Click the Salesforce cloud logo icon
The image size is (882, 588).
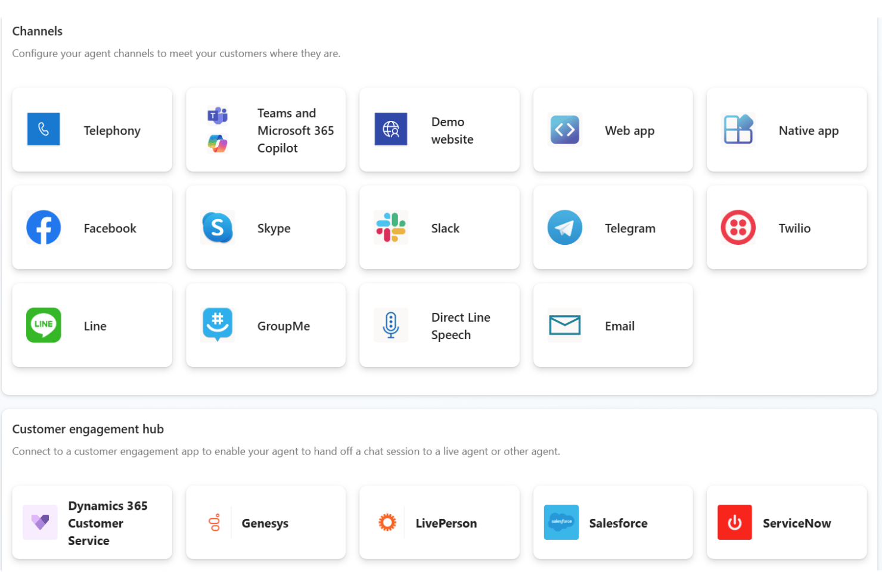point(561,522)
